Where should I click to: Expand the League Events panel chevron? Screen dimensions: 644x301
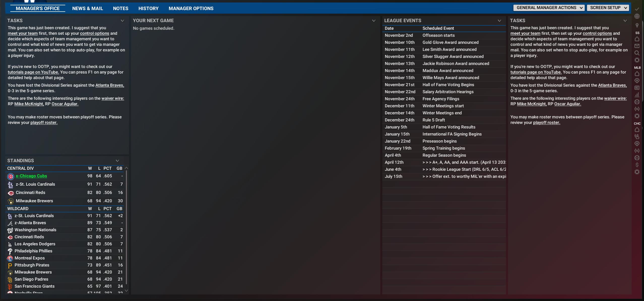(x=499, y=21)
